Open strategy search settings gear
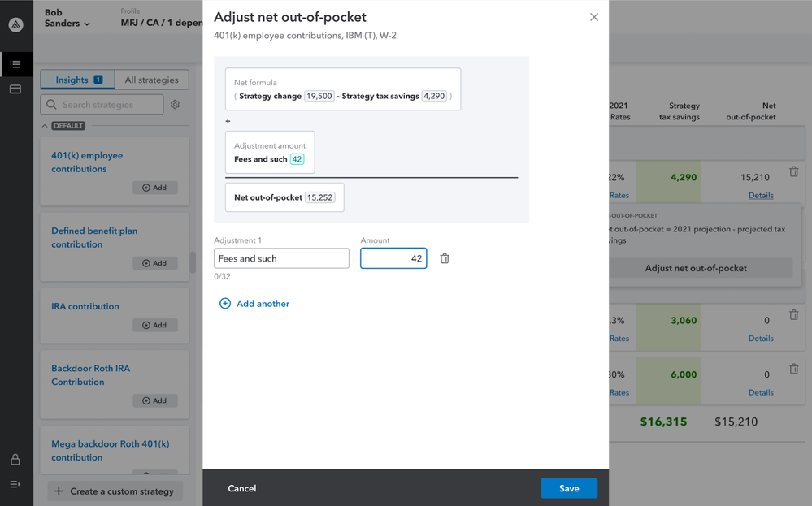 tap(175, 105)
